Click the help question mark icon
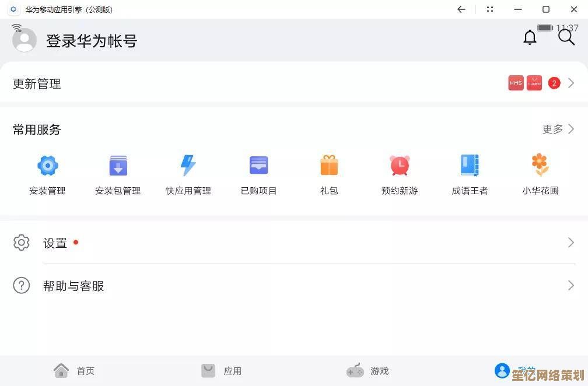 pos(22,286)
